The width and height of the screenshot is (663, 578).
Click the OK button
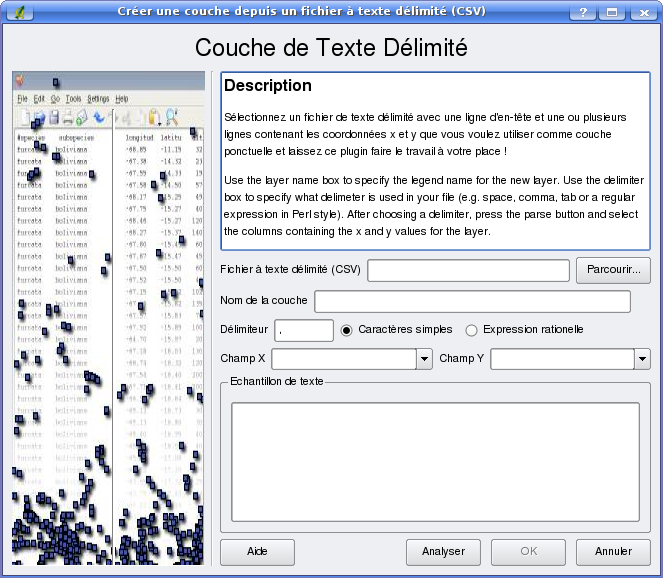click(529, 551)
